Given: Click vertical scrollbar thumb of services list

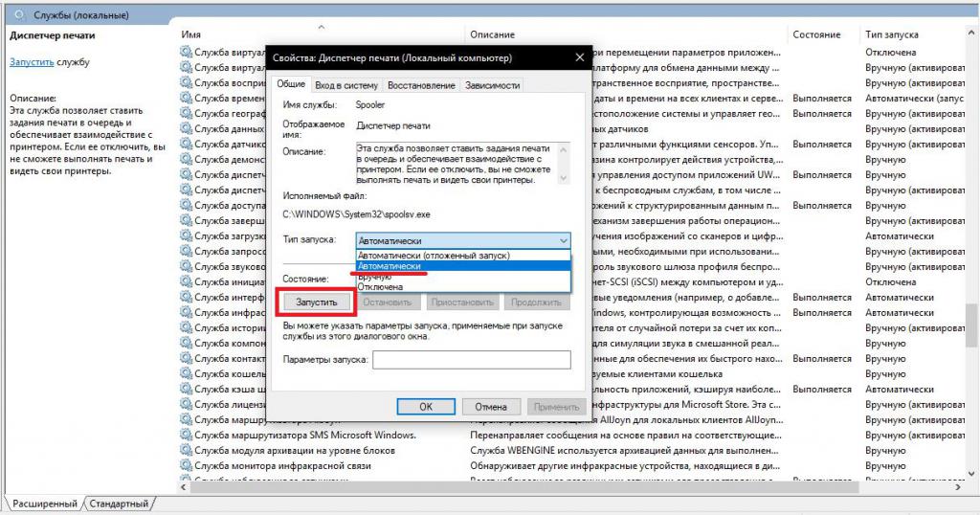Looking at the screenshot, I should (971, 325).
